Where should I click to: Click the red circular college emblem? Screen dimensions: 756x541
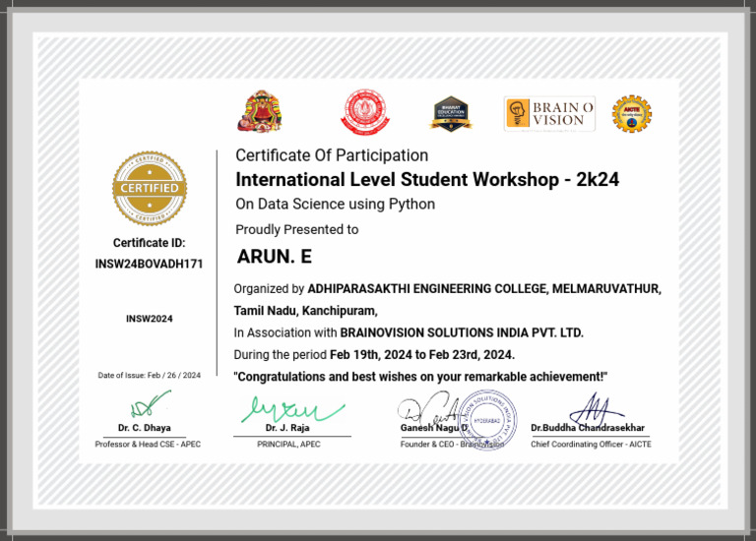(x=365, y=112)
